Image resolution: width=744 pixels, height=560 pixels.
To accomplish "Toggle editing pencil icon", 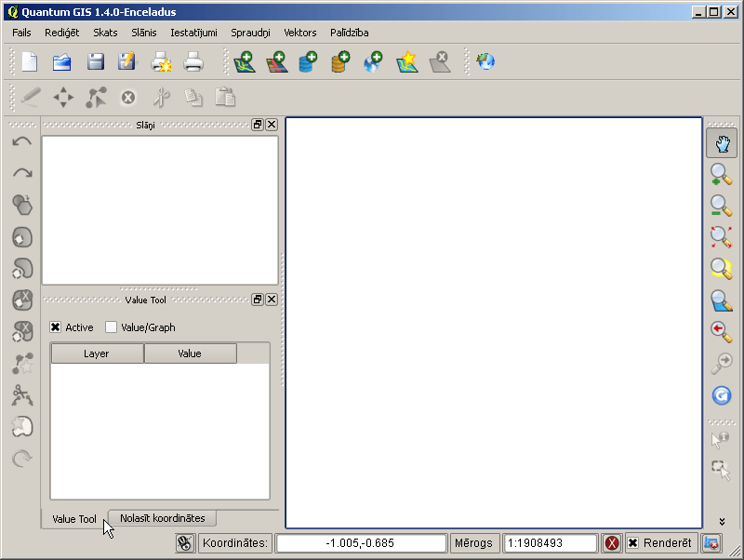I will coord(32,98).
